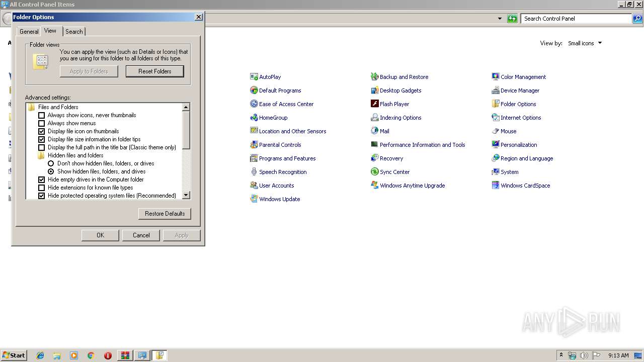Open the HomeGroup icon
The height and width of the screenshot is (362, 644).
[269, 118]
